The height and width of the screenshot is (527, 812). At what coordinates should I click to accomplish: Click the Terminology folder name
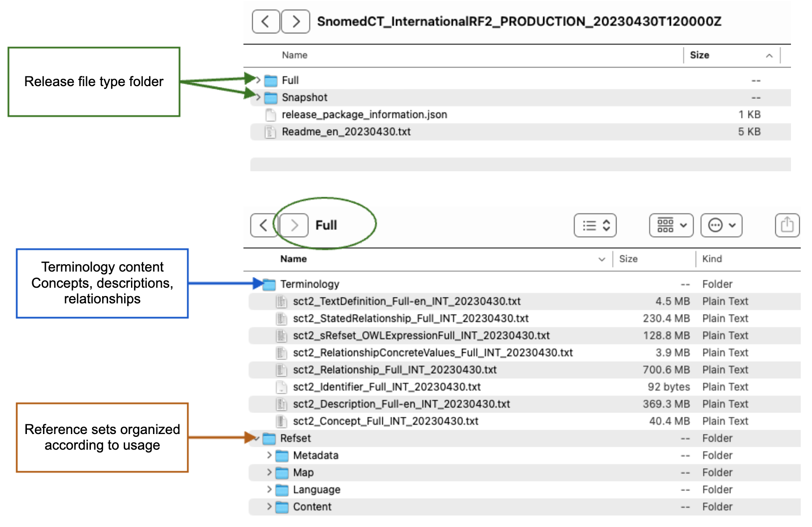coord(310,284)
